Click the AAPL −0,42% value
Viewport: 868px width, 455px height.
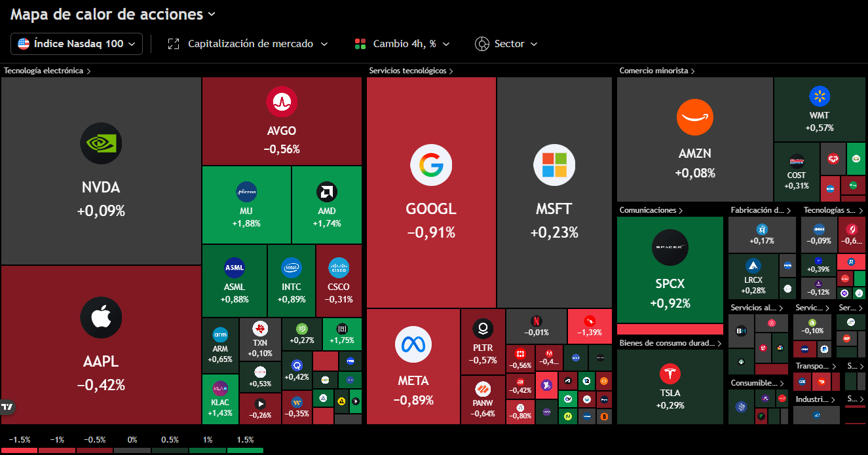pyautogui.click(x=101, y=385)
